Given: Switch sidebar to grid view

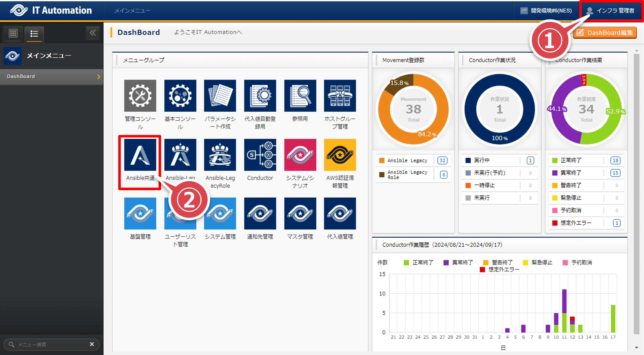Looking at the screenshot, I should [13, 33].
